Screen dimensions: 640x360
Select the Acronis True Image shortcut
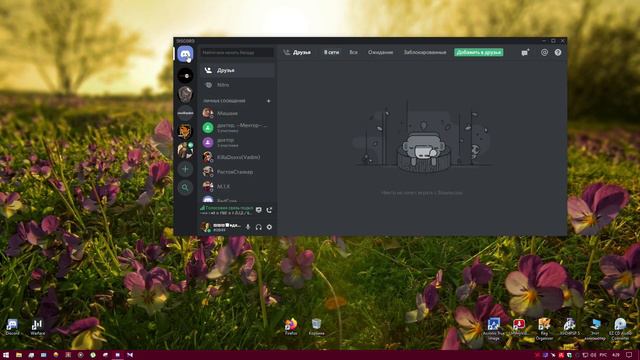[493, 329]
